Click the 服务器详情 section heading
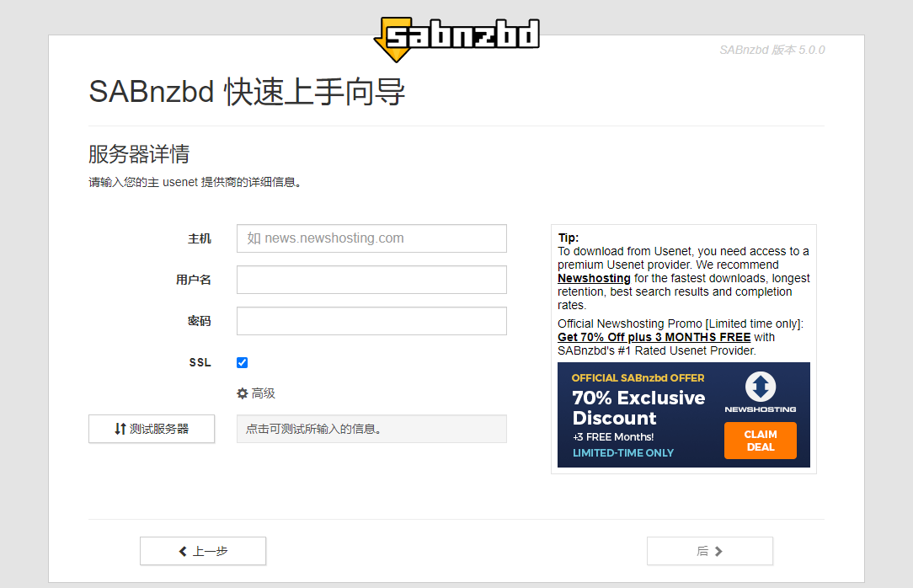The width and height of the screenshot is (913, 588). (139, 154)
